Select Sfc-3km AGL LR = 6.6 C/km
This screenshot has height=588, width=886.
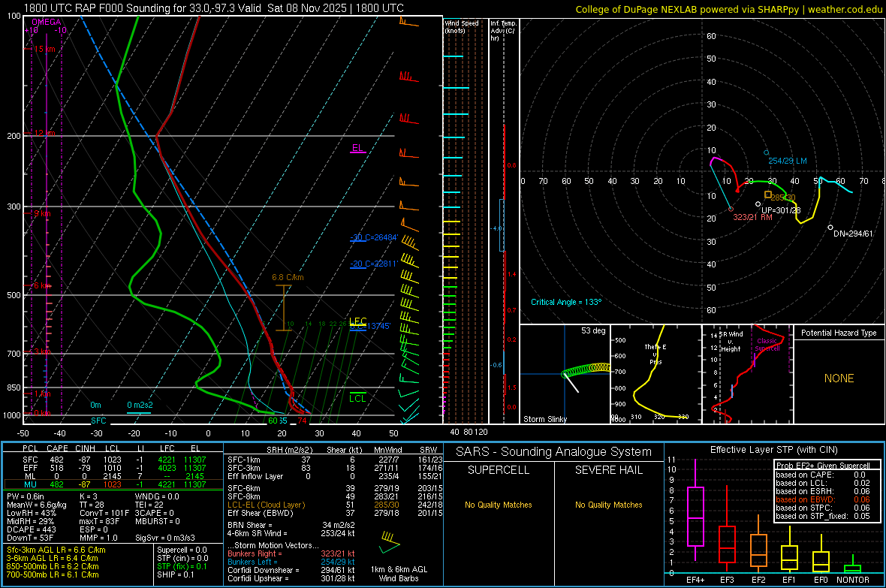pyautogui.click(x=56, y=550)
